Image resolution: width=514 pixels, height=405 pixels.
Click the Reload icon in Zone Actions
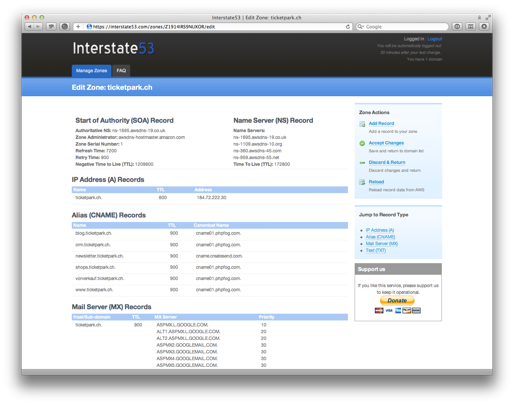click(x=362, y=182)
